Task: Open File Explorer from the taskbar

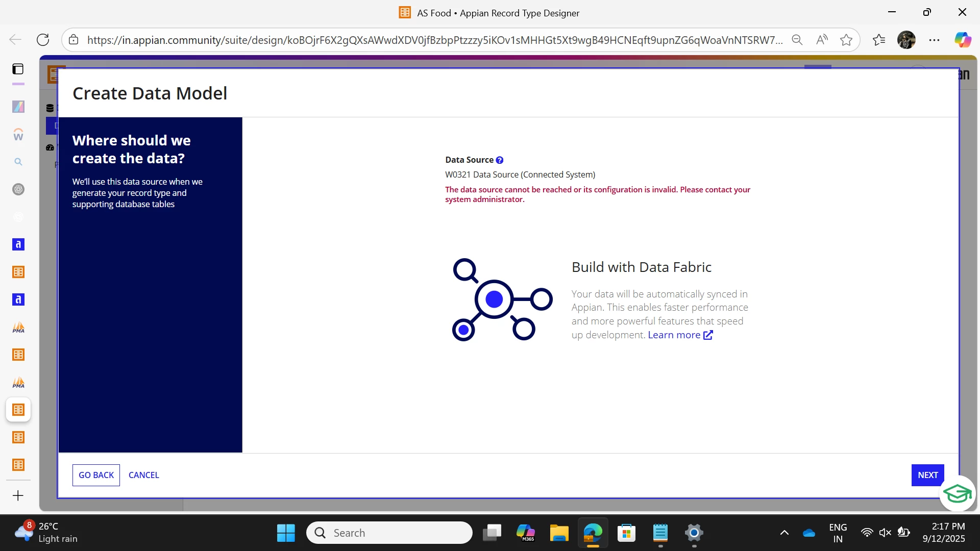Action: point(559,533)
